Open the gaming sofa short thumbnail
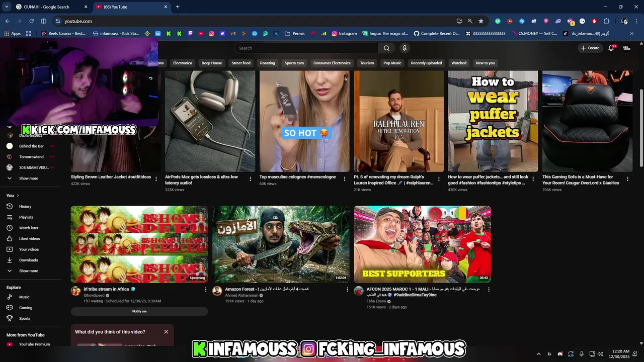644x362 pixels. pyautogui.click(x=587, y=121)
